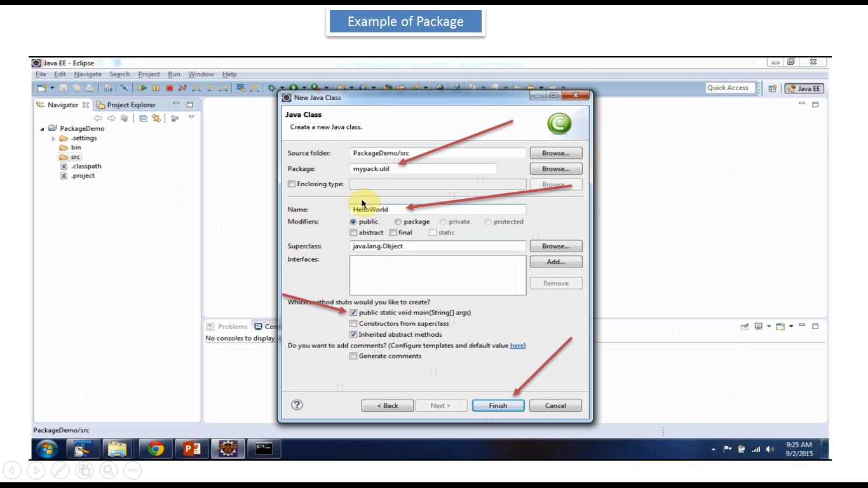Click the Open Console icon
This screenshot has width=868, height=488.
780,327
